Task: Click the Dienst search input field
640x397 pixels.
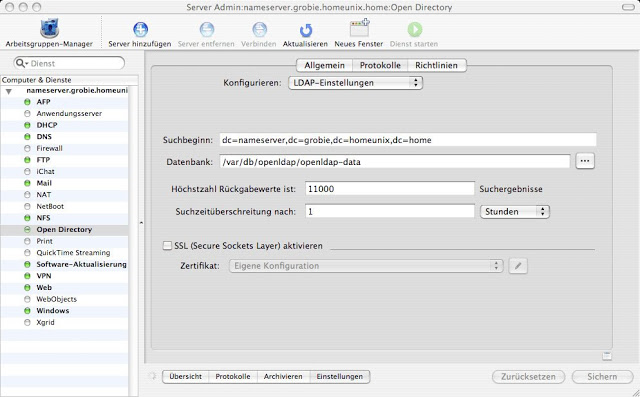Action: coord(69,63)
